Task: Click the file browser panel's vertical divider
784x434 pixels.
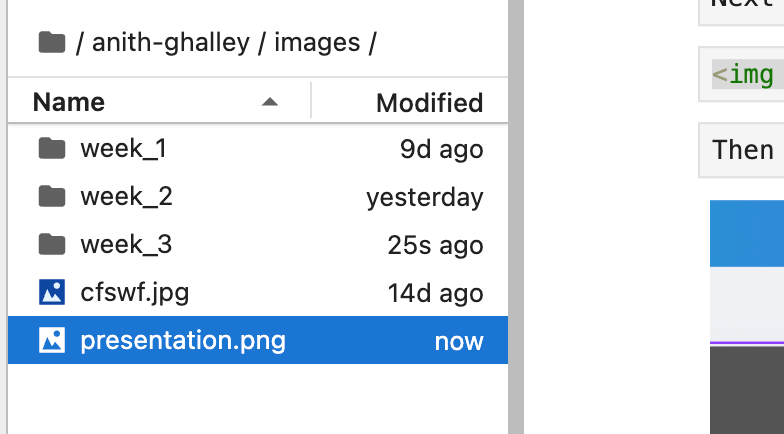Action: (x=516, y=217)
